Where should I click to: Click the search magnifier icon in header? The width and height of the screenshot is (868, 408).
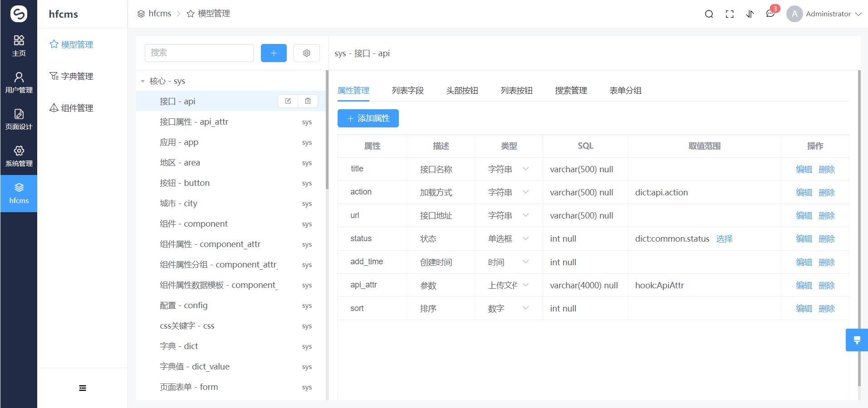[709, 14]
